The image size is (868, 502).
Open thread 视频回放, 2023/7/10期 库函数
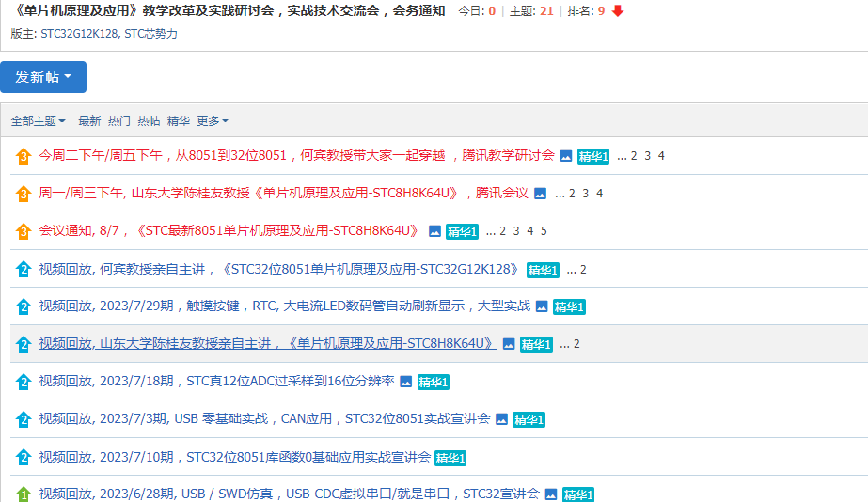[x=235, y=457]
